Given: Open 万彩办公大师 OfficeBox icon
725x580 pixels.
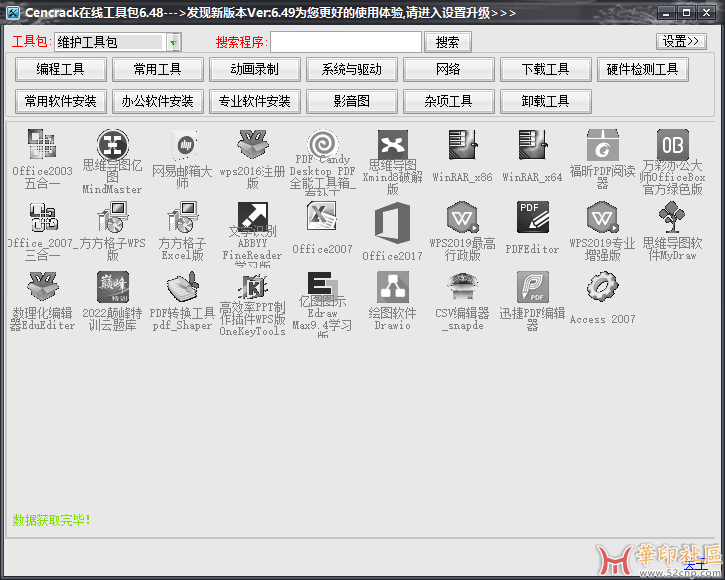Looking at the screenshot, I should [x=673, y=145].
